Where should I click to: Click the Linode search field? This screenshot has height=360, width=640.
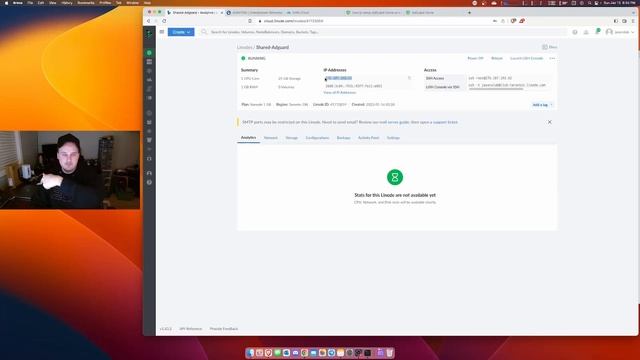[384, 32]
